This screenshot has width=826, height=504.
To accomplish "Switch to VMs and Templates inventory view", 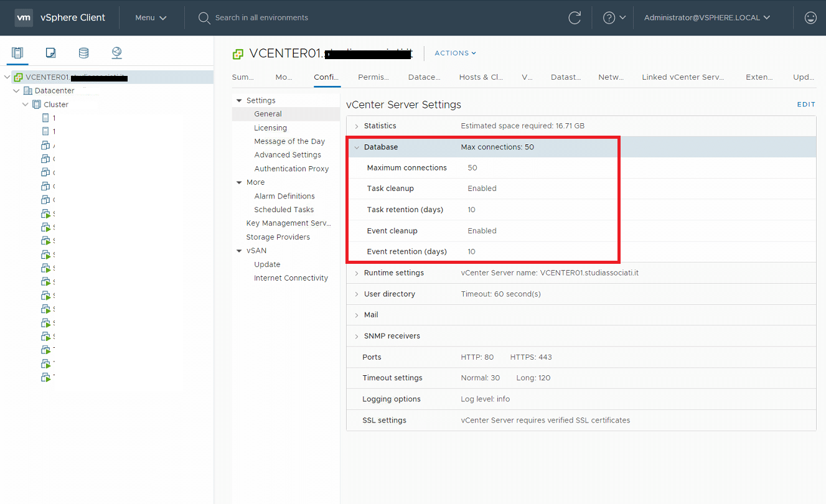I will 51,53.
